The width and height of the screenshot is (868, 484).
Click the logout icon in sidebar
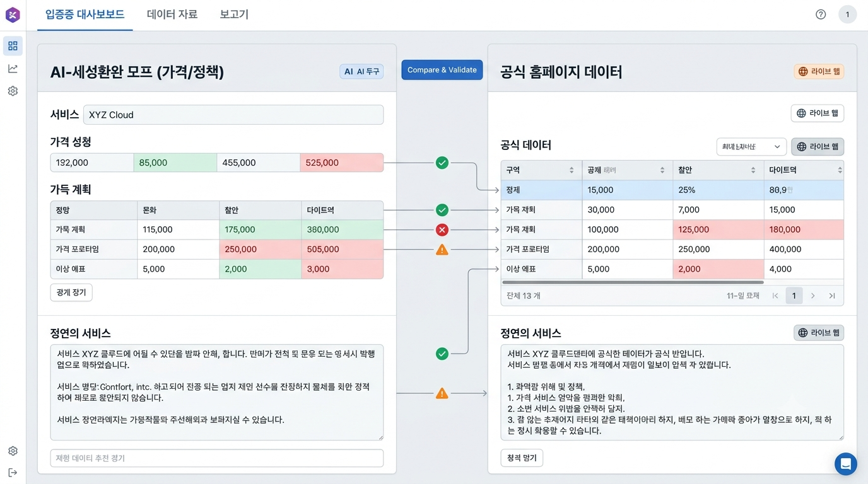pyautogui.click(x=13, y=473)
